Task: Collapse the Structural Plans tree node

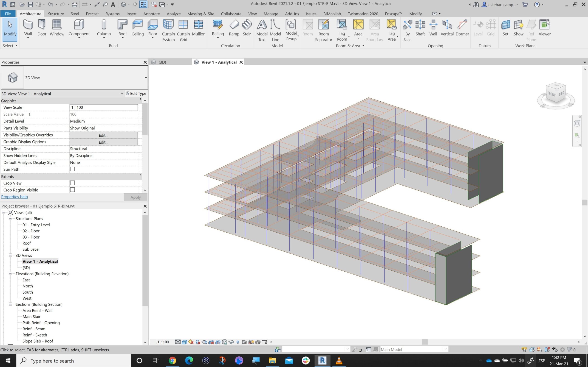Action: (10, 218)
